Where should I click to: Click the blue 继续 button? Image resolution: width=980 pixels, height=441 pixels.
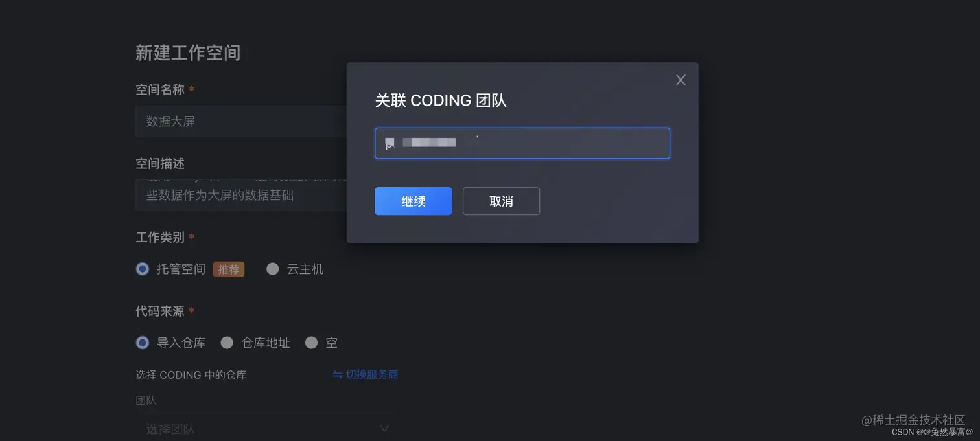click(x=413, y=201)
